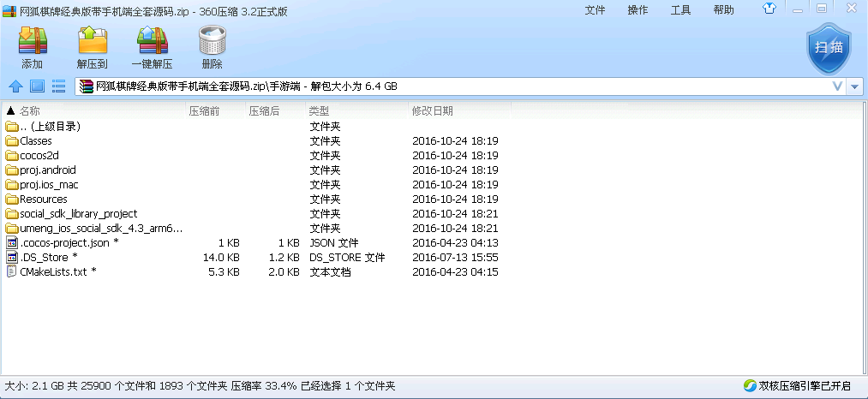Image resolution: width=868 pixels, height=399 pixels.
Task: Sort files by the 名称 column header
Action: click(x=30, y=110)
